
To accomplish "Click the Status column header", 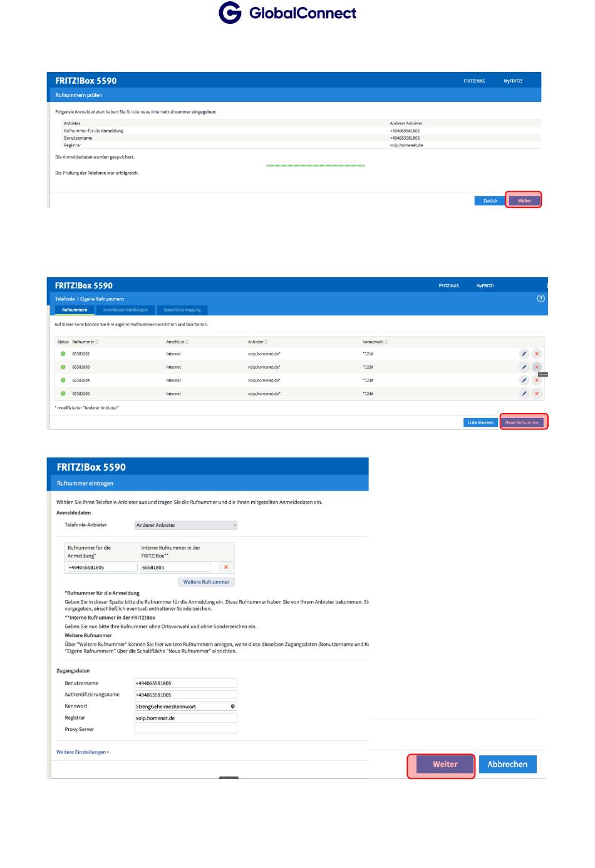I will click(x=63, y=342).
